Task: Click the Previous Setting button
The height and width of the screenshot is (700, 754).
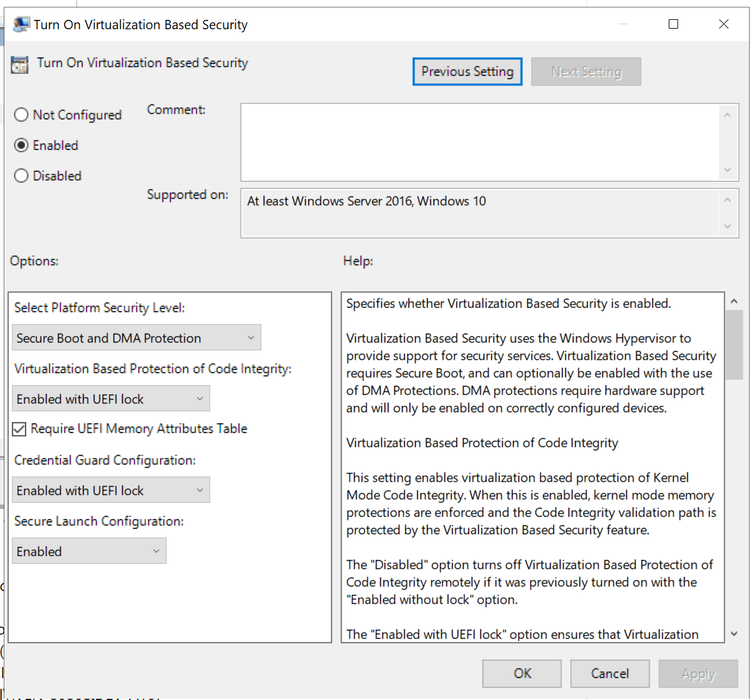Action: coord(467,72)
